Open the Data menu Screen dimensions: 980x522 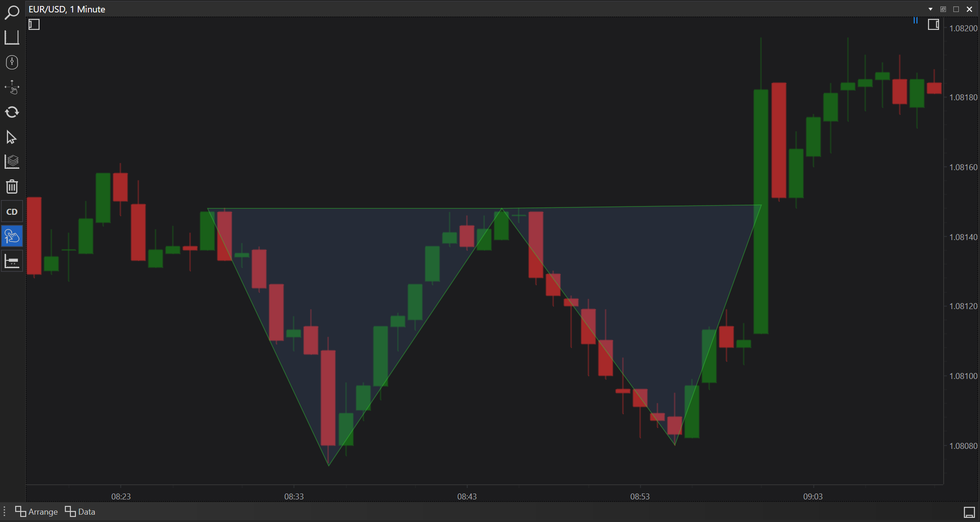click(x=81, y=512)
